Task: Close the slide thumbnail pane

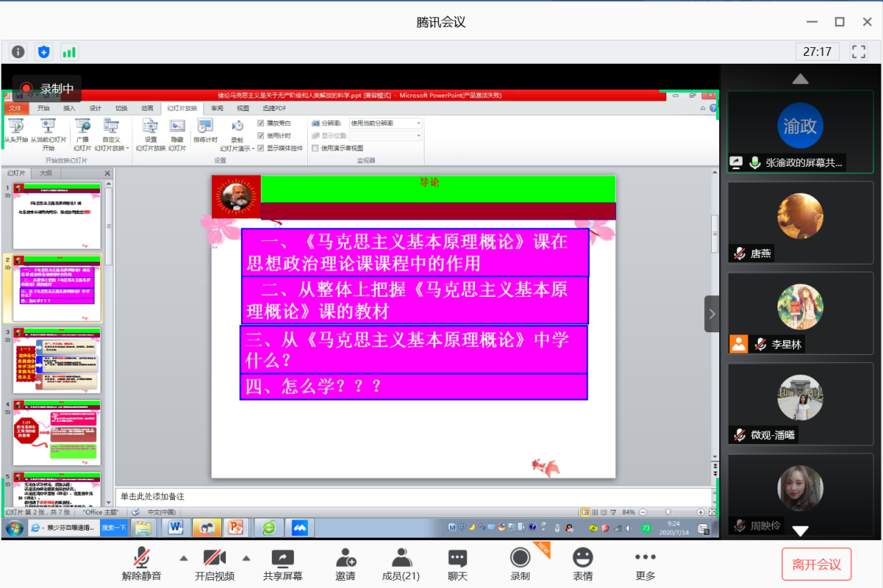Action: point(107,173)
